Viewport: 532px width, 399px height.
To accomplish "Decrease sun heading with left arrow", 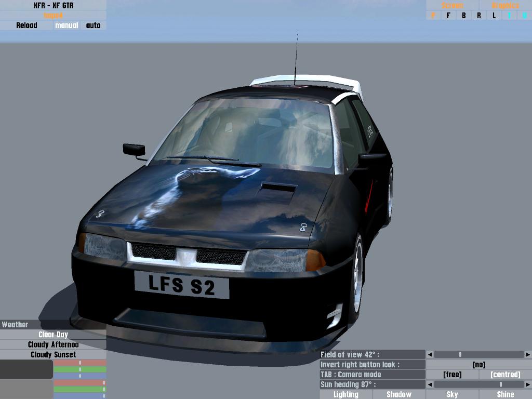I will click(x=430, y=384).
